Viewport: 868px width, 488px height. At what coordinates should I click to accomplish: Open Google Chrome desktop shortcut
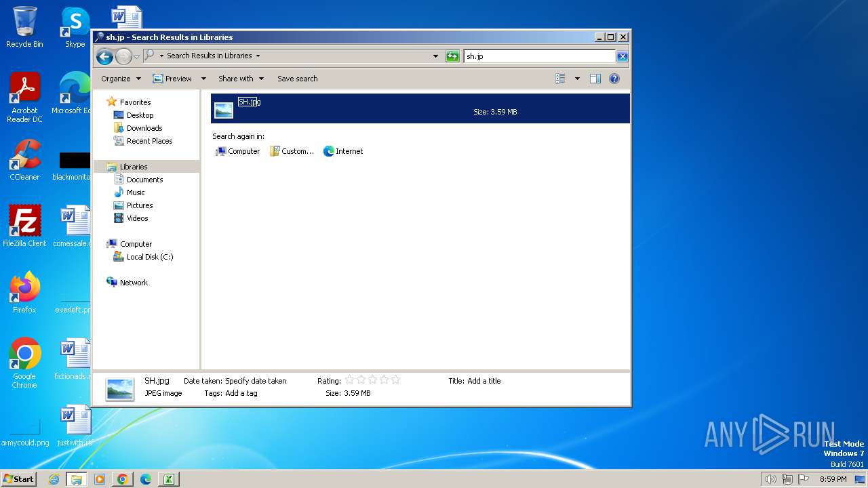[24, 363]
